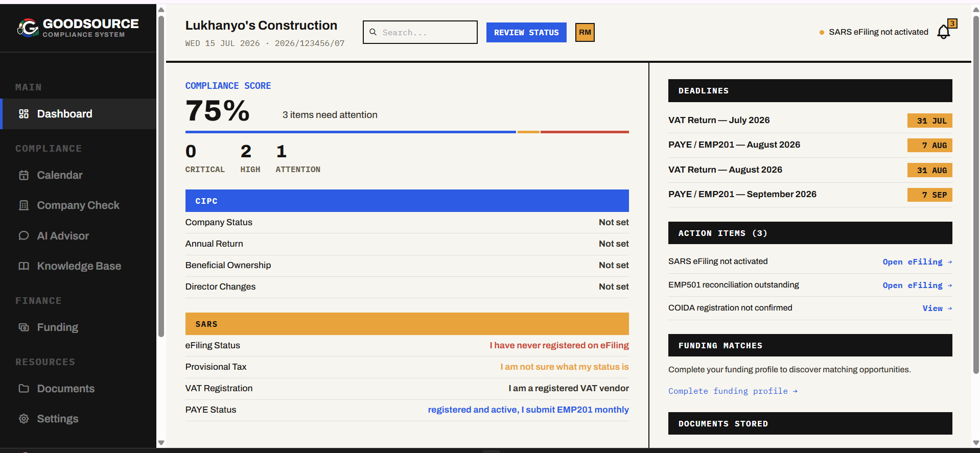Viewport: 980px width, 453px height.
Task: Open the Dashboard menu item
Action: pos(79,114)
